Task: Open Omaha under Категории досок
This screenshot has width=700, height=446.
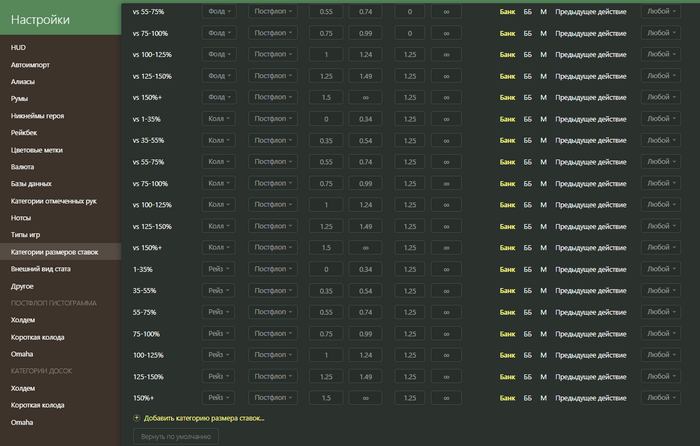Action: (x=22, y=422)
